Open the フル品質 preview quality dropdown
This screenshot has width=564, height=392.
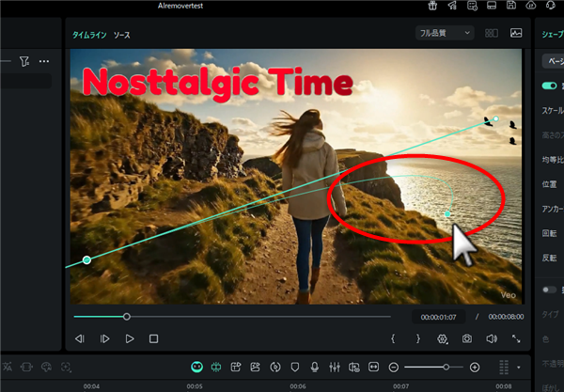pyautogui.click(x=444, y=33)
